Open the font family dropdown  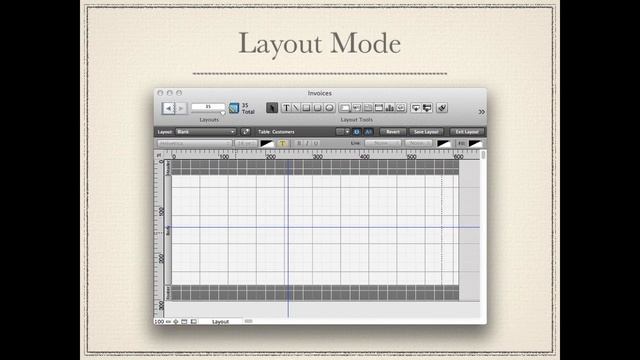click(x=194, y=143)
